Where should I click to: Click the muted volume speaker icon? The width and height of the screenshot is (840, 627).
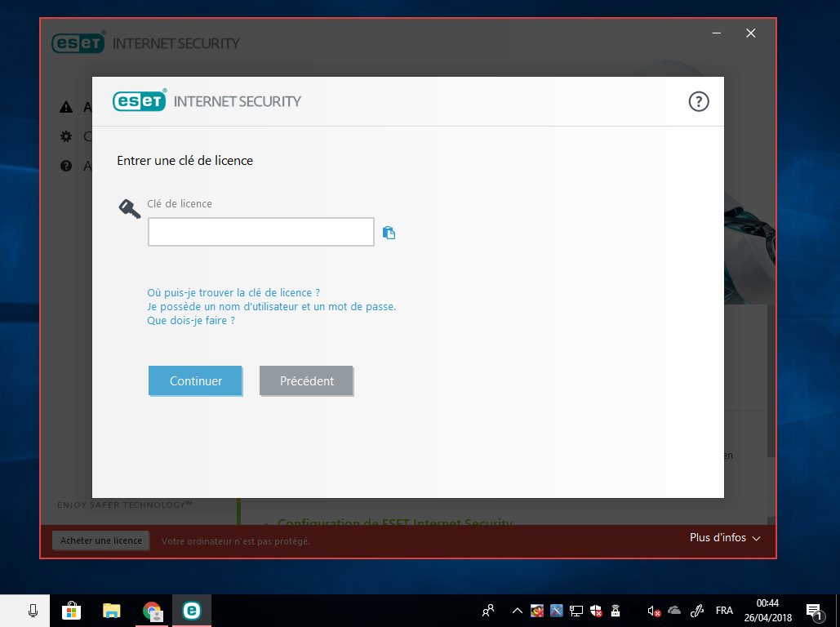[x=654, y=611]
